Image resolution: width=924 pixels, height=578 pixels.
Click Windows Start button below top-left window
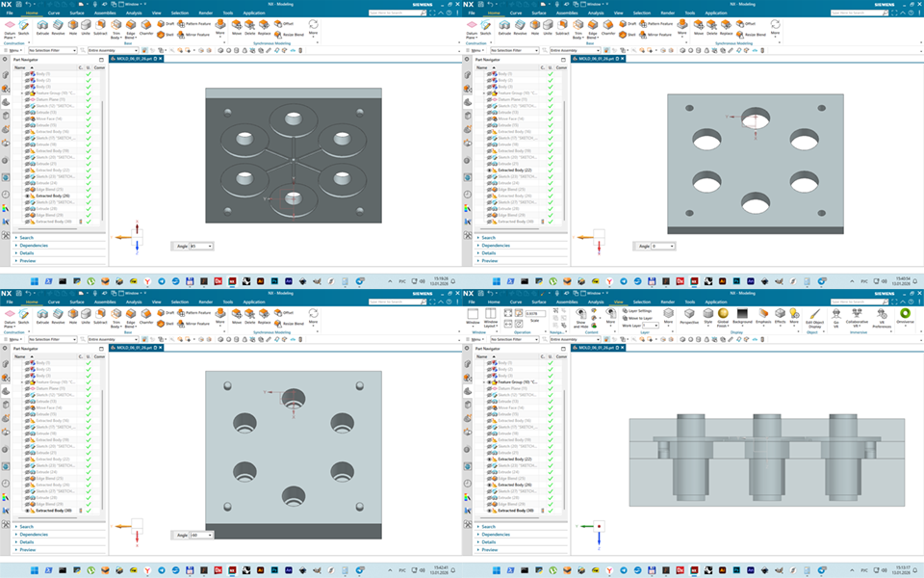pos(35,281)
